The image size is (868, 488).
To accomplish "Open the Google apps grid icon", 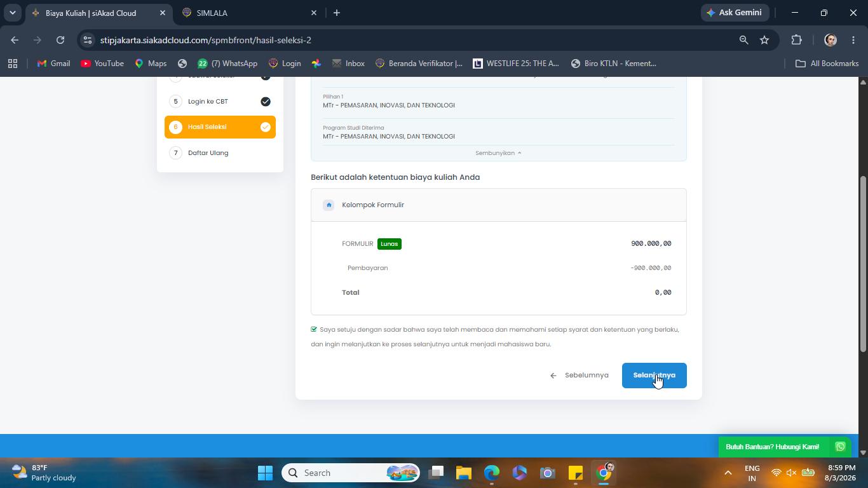I will pyautogui.click(x=13, y=64).
